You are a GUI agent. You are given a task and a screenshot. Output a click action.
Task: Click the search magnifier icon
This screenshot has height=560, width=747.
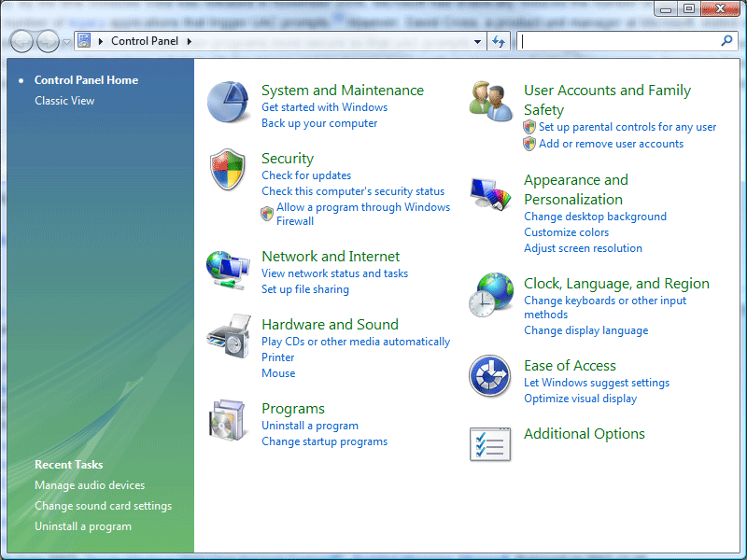pos(726,41)
